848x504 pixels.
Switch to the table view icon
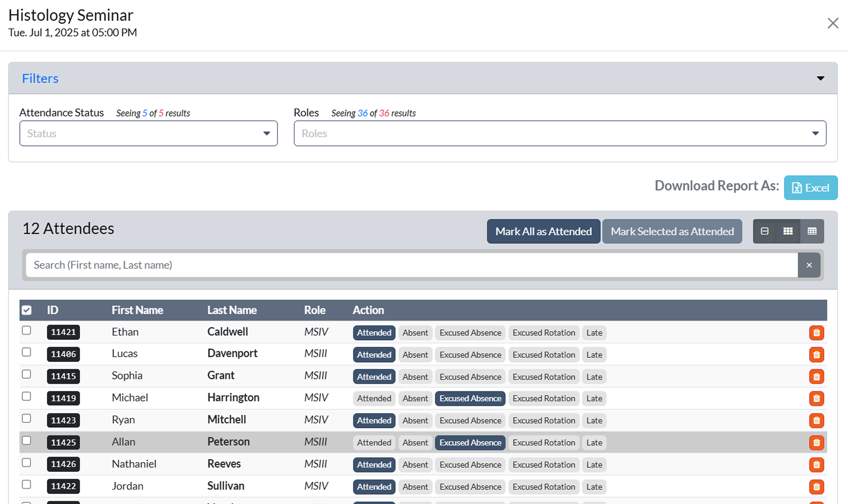point(812,231)
